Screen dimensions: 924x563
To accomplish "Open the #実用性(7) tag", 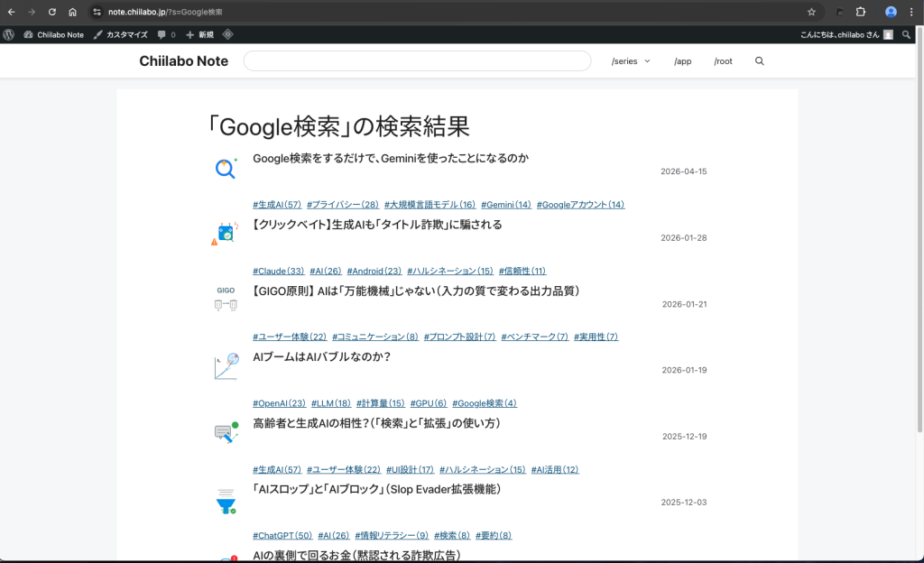I will pyautogui.click(x=596, y=337).
